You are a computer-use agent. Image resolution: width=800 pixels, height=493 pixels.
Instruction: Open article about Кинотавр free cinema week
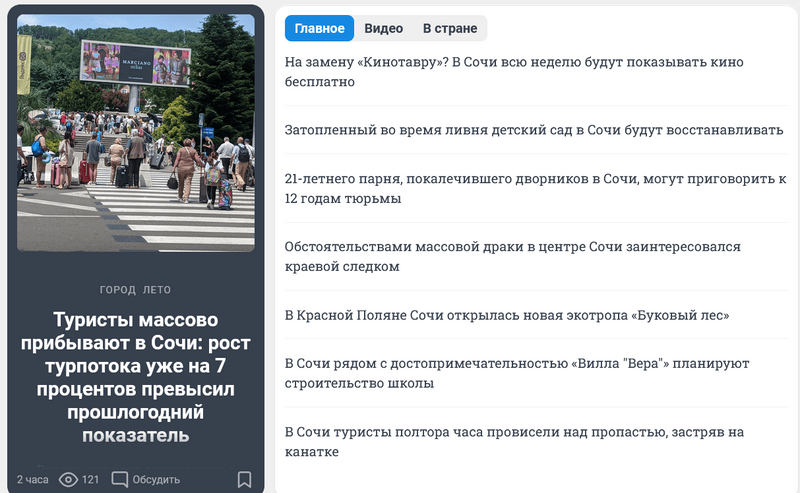point(514,71)
